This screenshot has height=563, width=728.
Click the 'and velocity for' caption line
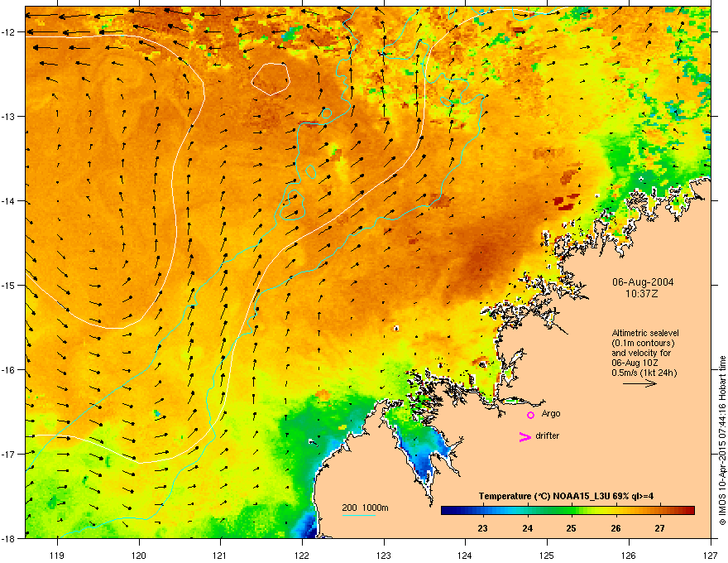click(x=639, y=353)
